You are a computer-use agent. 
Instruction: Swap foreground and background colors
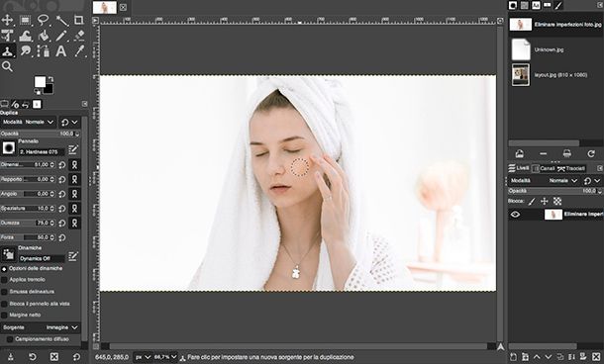50,79
